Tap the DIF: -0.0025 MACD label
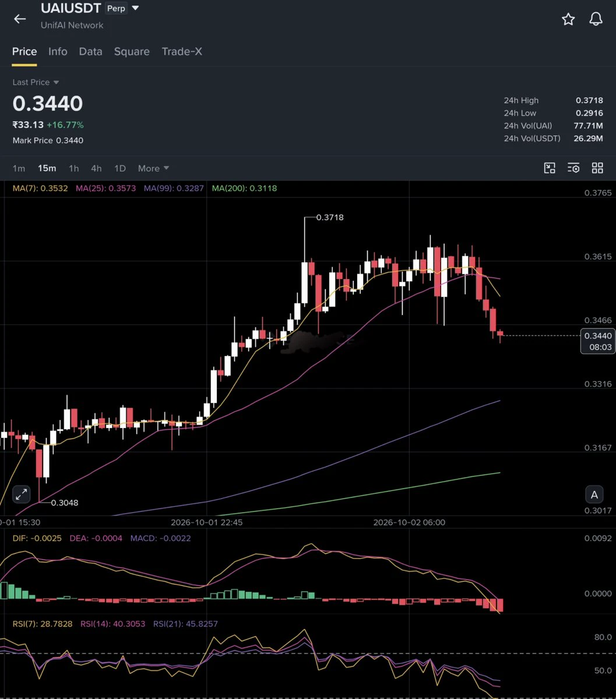Image resolution: width=616 pixels, height=699 pixels. [x=37, y=538]
